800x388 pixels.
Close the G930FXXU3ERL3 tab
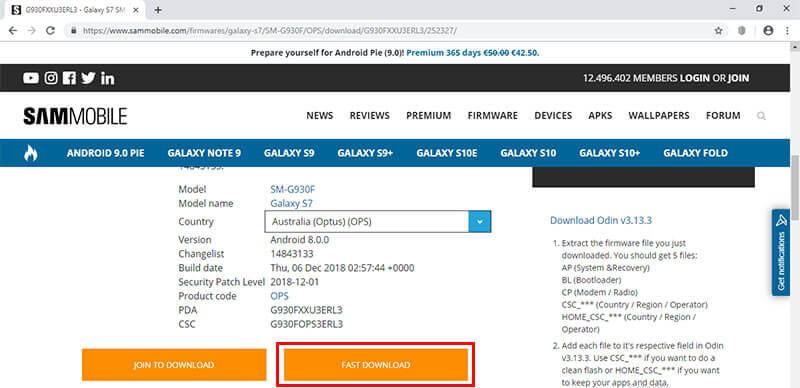click(136, 9)
